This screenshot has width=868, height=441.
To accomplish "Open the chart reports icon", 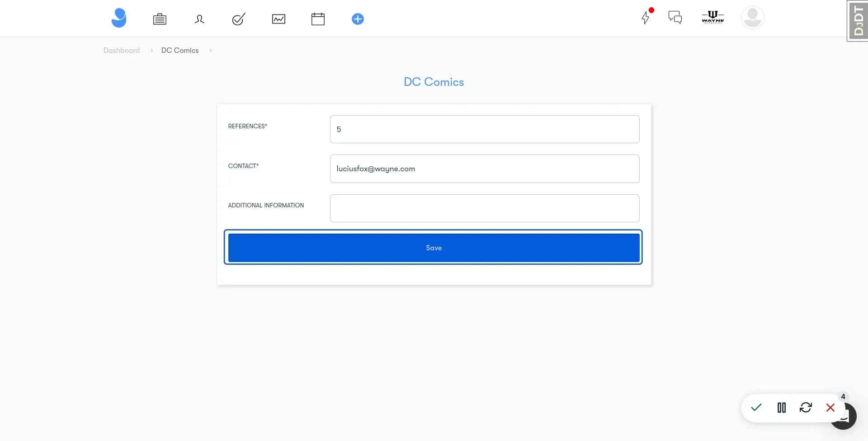I will [278, 19].
